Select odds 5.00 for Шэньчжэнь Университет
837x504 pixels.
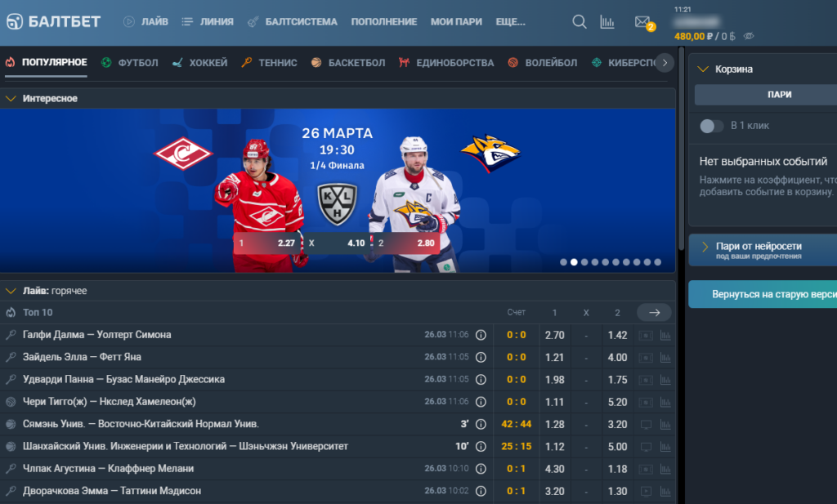618,447
